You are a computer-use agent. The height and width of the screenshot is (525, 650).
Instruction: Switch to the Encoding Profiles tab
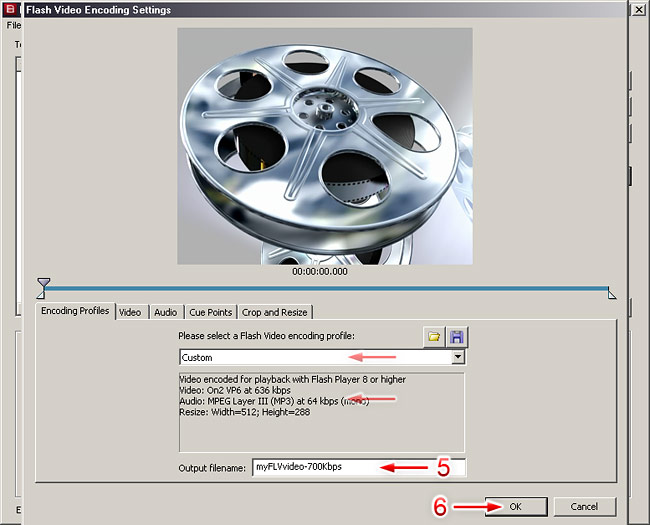pyautogui.click(x=75, y=311)
